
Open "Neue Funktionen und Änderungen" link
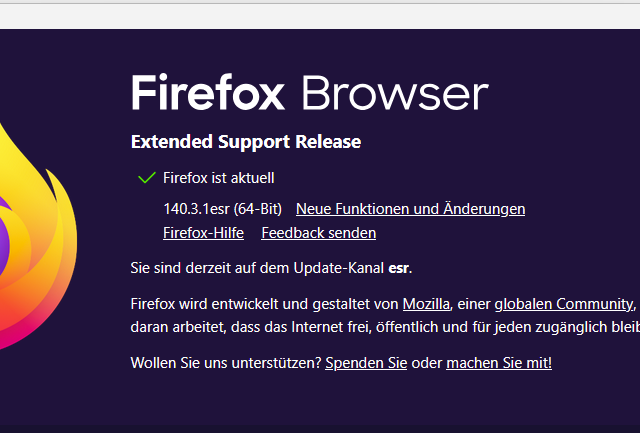[x=410, y=209]
